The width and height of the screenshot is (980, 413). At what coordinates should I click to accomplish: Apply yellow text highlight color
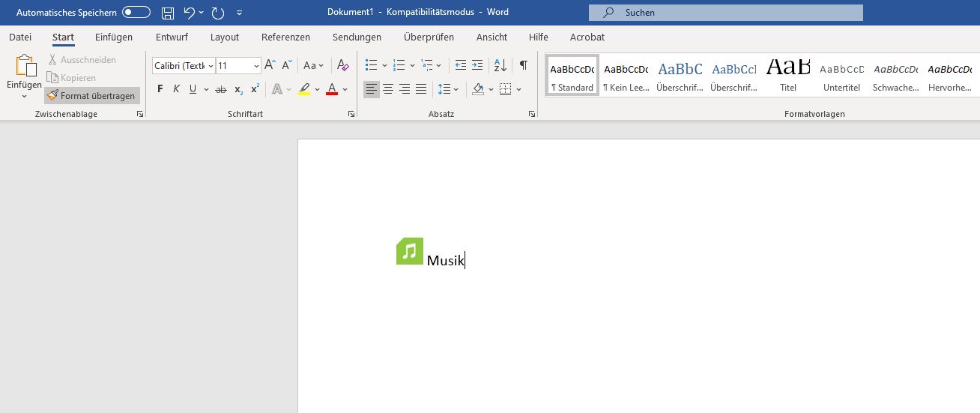[304, 89]
